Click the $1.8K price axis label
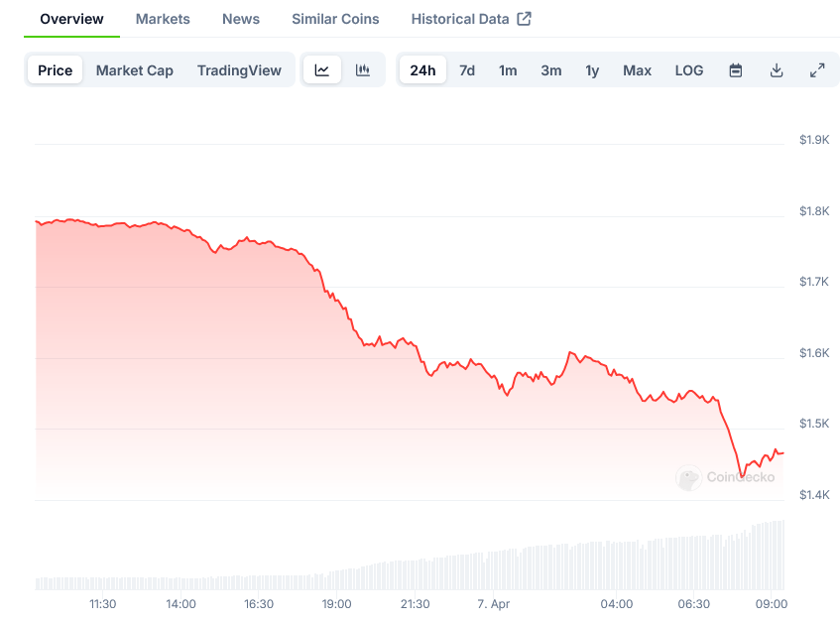This screenshot has width=840, height=622. click(x=814, y=211)
